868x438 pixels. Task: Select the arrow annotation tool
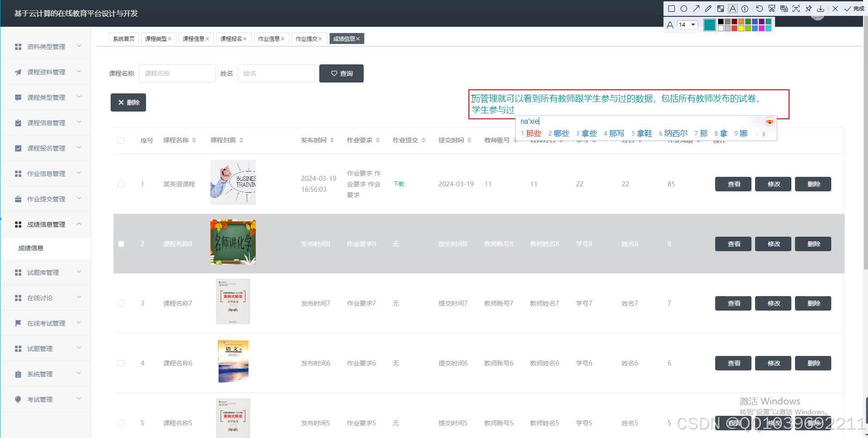pyautogui.click(x=697, y=9)
